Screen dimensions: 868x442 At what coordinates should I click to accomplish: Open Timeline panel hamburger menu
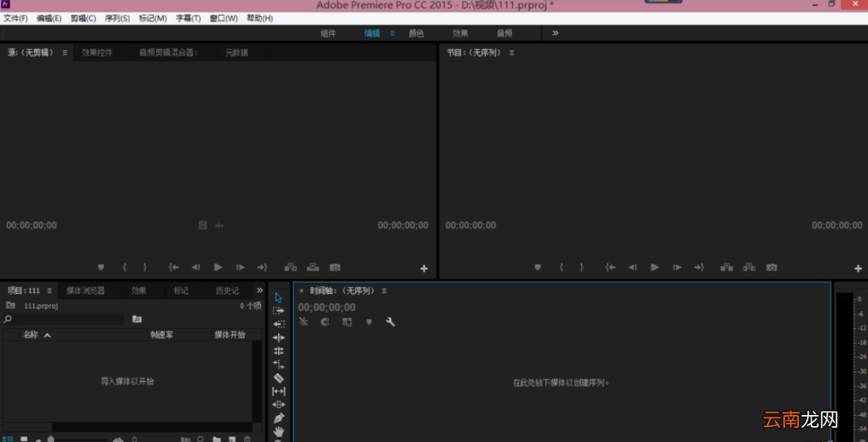click(x=384, y=291)
